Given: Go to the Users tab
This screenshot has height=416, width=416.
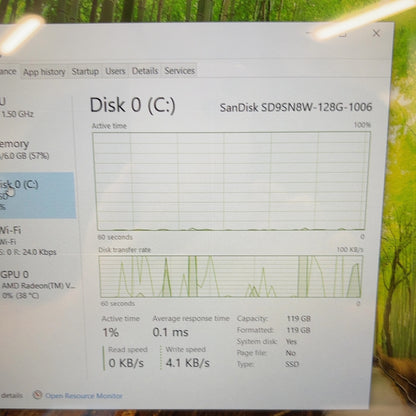Looking at the screenshot, I should click(x=115, y=71).
